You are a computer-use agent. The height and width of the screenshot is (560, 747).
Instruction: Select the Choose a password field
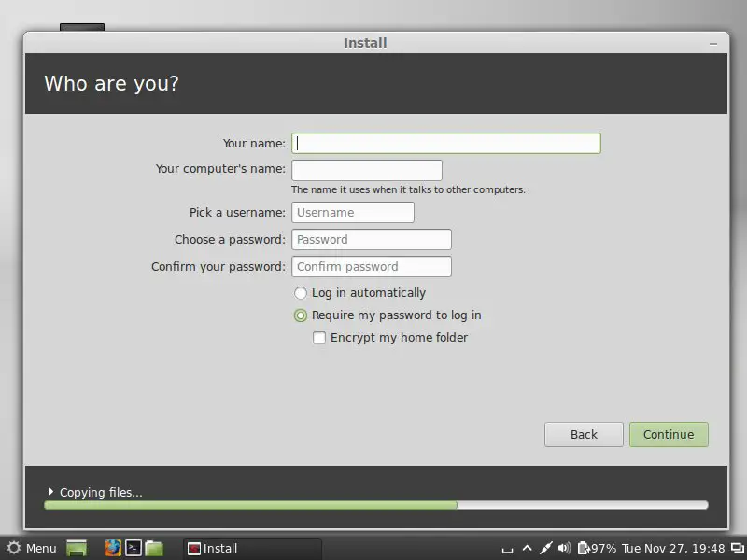pos(372,240)
